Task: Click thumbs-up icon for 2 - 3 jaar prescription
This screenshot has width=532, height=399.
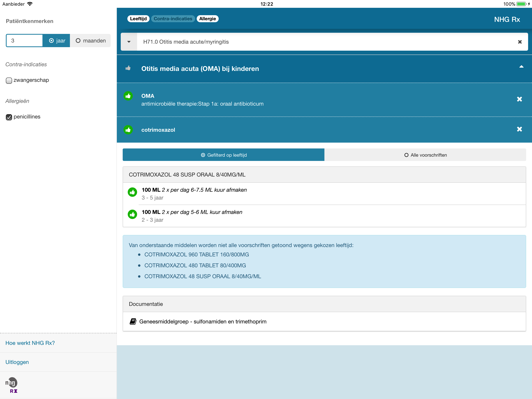Action: 132,214
